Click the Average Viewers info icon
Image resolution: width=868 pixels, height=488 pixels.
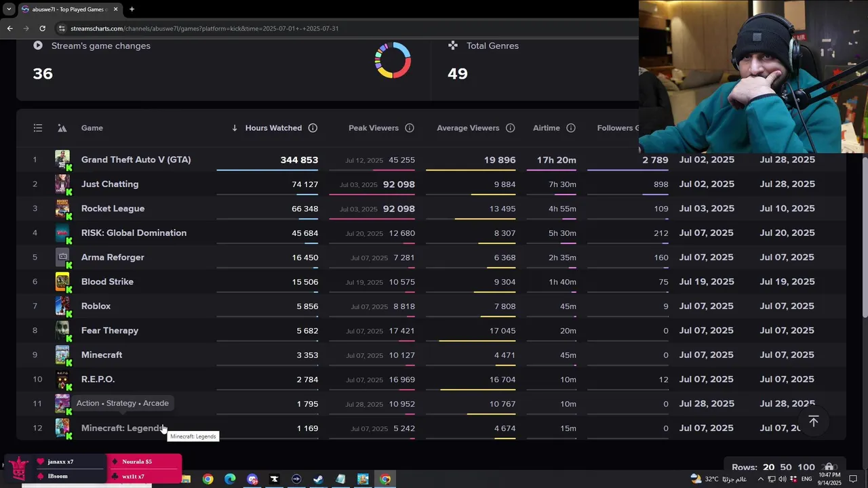pos(510,128)
